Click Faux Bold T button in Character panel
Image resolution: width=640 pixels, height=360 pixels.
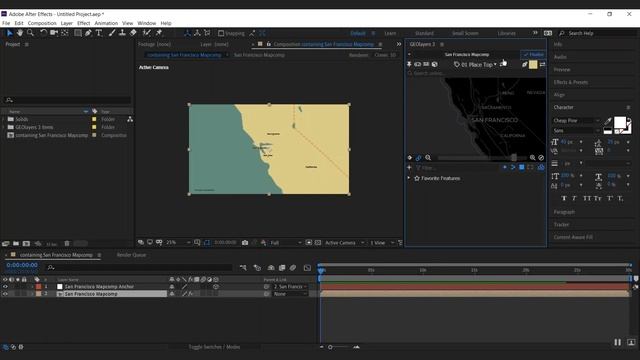coord(564,198)
